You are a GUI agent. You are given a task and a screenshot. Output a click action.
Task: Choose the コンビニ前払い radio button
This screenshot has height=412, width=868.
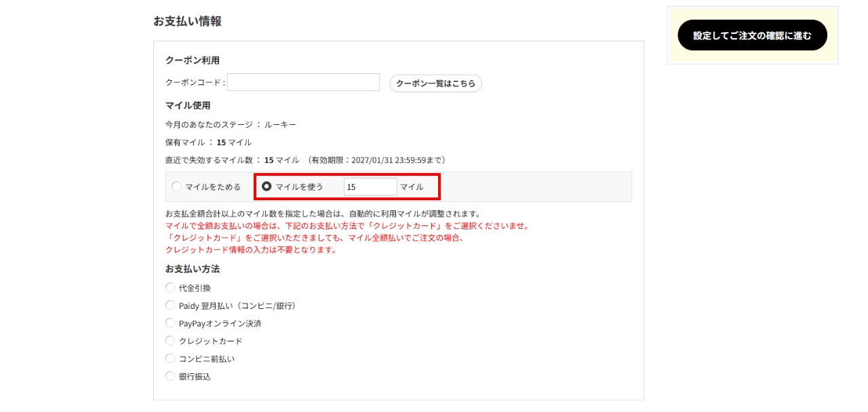click(x=170, y=358)
